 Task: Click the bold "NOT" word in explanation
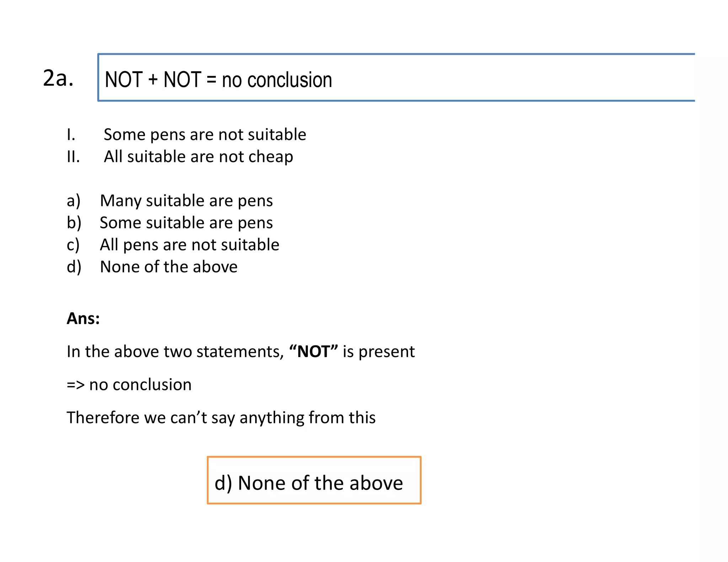(314, 351)
